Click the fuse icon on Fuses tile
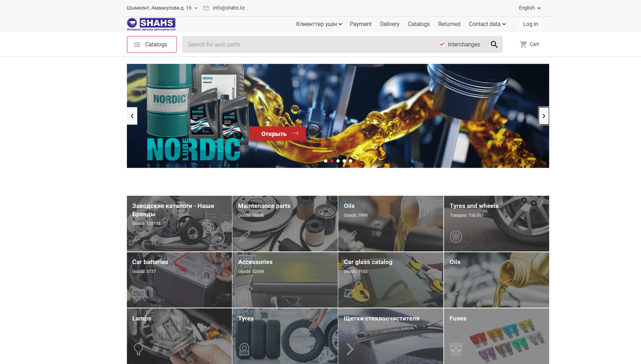 [456, 349]
